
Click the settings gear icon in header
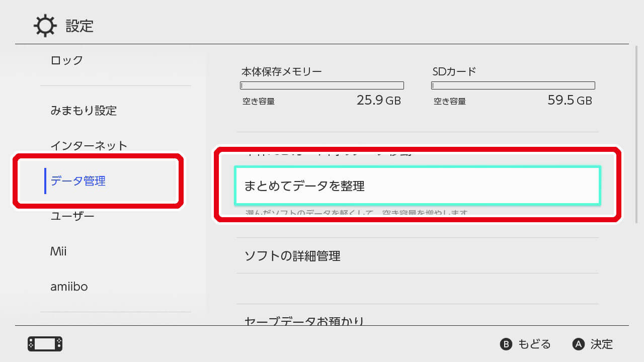[45, 26]
